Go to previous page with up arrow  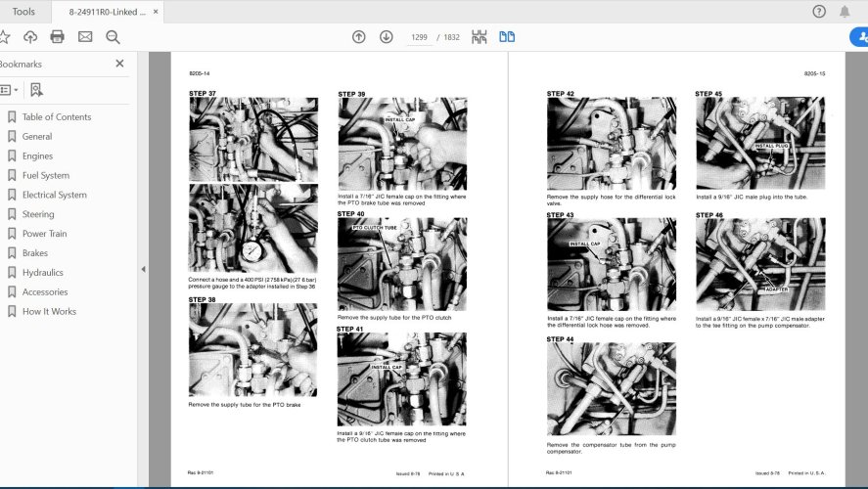[359, 37]
